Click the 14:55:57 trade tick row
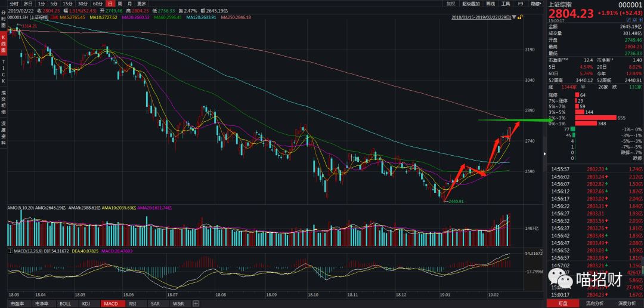This screenshot has height=308, width=644. [x=595, y=169]
